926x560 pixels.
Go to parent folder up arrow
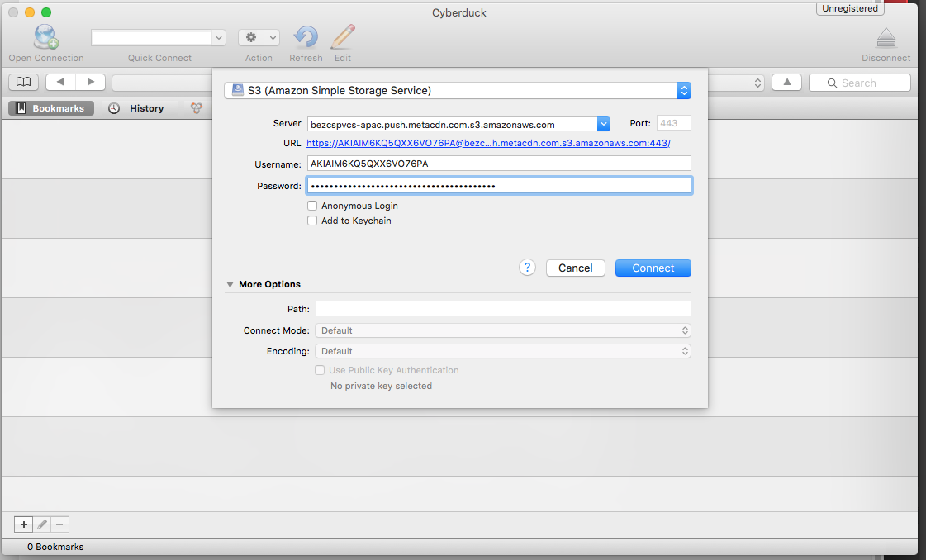coord(786,82)
